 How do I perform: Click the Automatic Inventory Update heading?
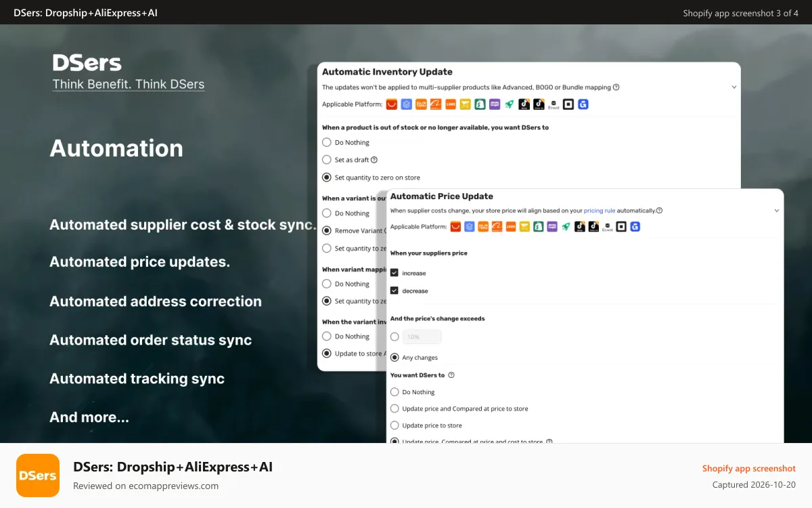tap(387, 72)
